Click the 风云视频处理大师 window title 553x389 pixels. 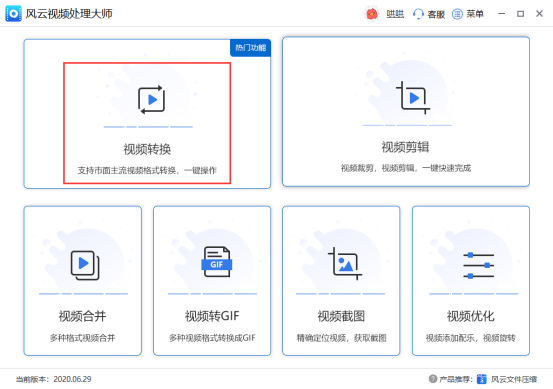[69, 14]
